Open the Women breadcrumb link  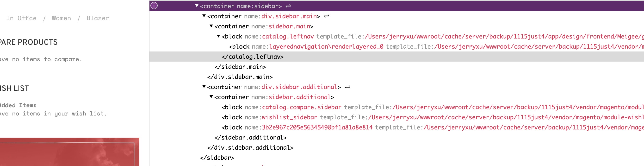[x=61, y=18]
